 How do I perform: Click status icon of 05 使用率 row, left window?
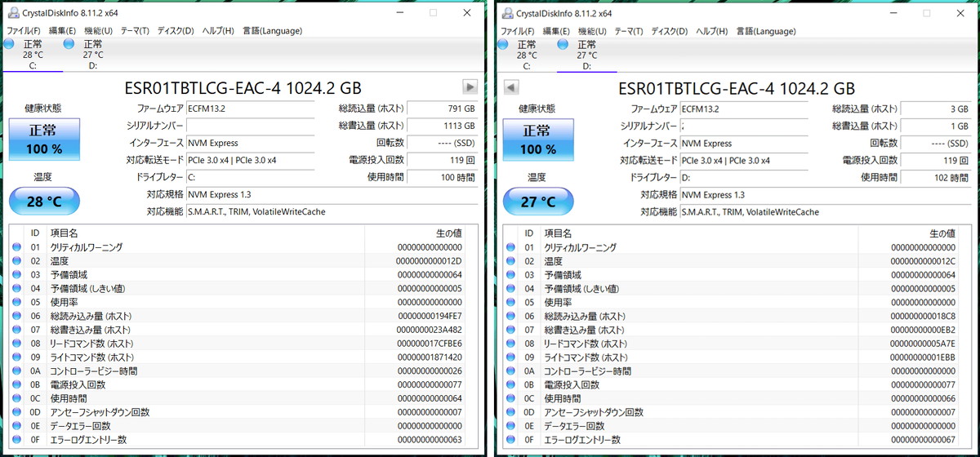(x=17, y=302)
